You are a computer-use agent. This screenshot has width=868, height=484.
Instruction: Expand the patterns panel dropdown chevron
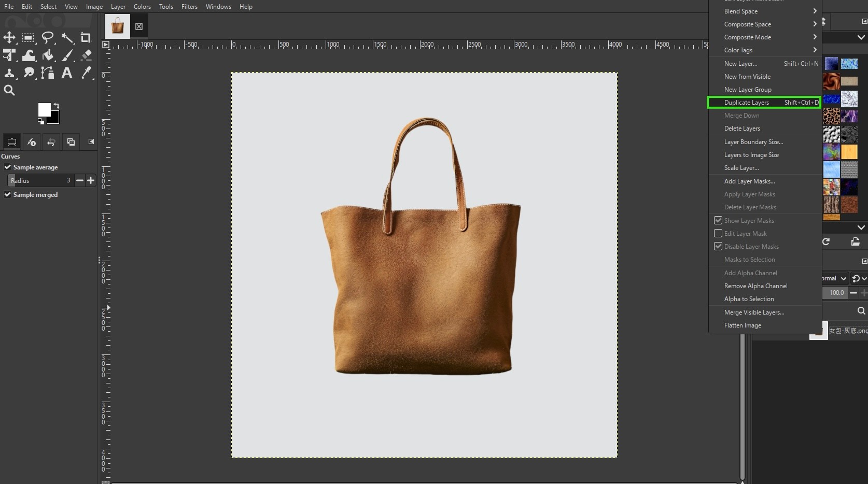click(x=861, y=37)
